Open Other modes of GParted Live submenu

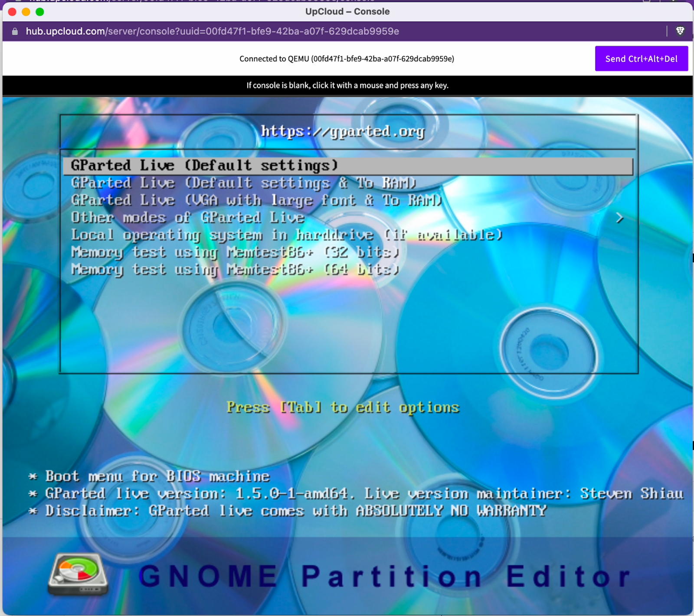coord(188,217)
